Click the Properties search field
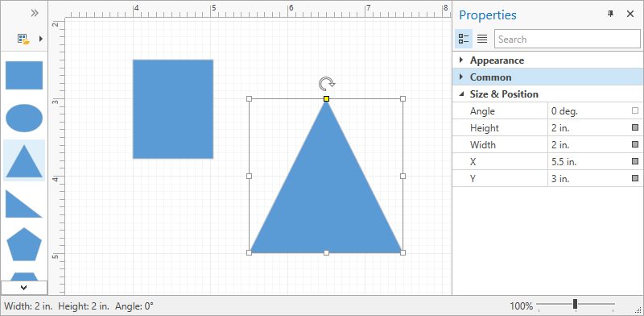The height and width of the screenshot is (316, 644). (x=567, y=39)
